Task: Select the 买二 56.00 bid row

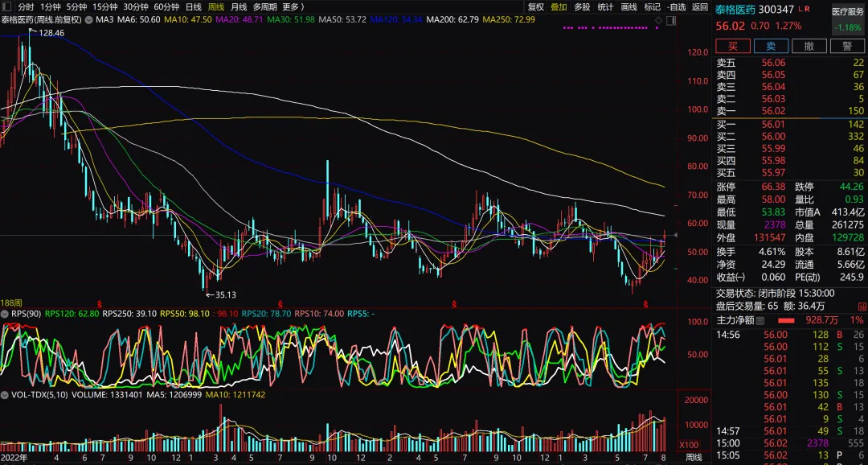Action: 790,136
